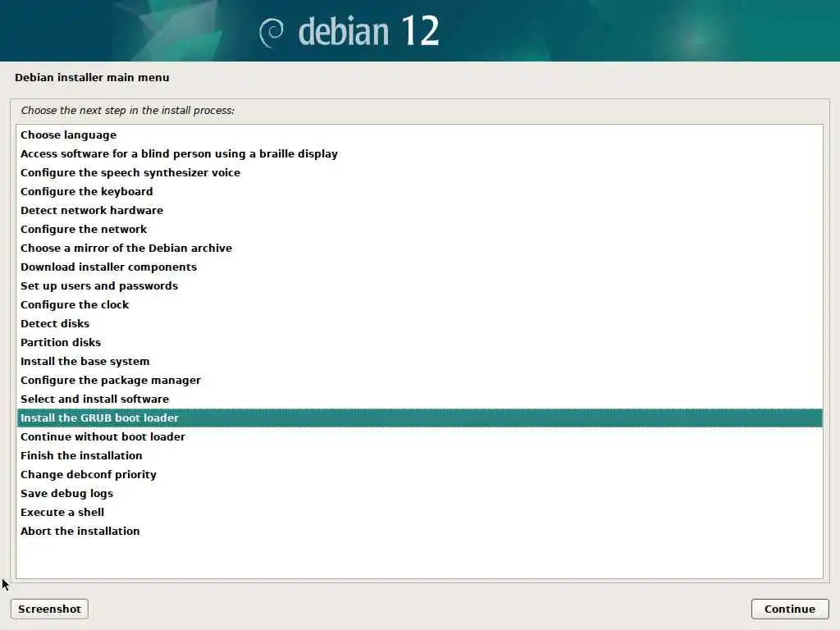840x630 pixels.
Task: Select Access software for a blind person entry
Action: (419, 153)
